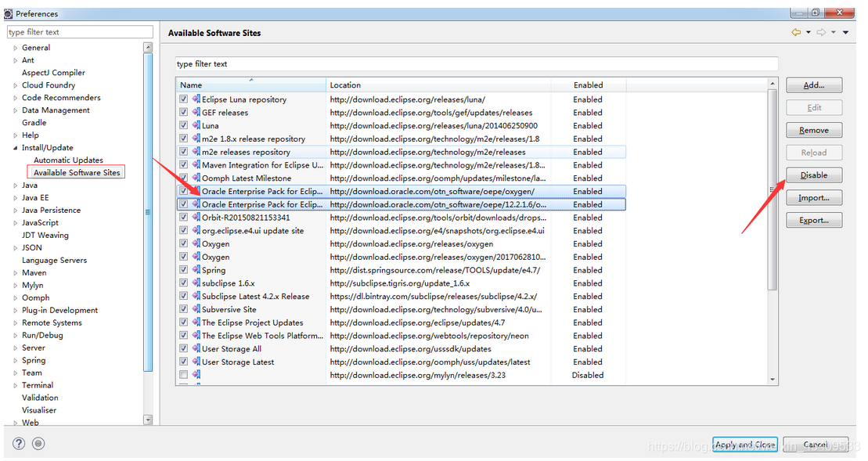Select Automatic Updates in the tree

69,160
